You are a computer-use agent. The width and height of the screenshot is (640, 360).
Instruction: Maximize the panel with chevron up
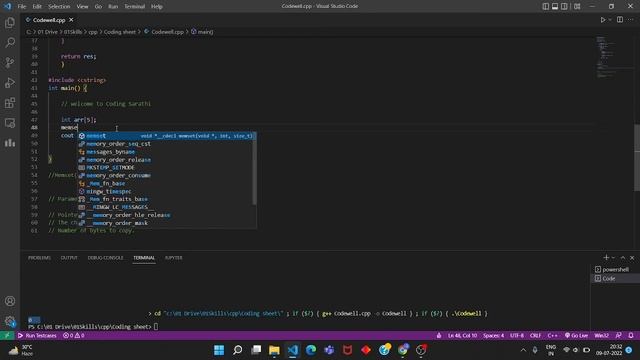click(623, 258)
